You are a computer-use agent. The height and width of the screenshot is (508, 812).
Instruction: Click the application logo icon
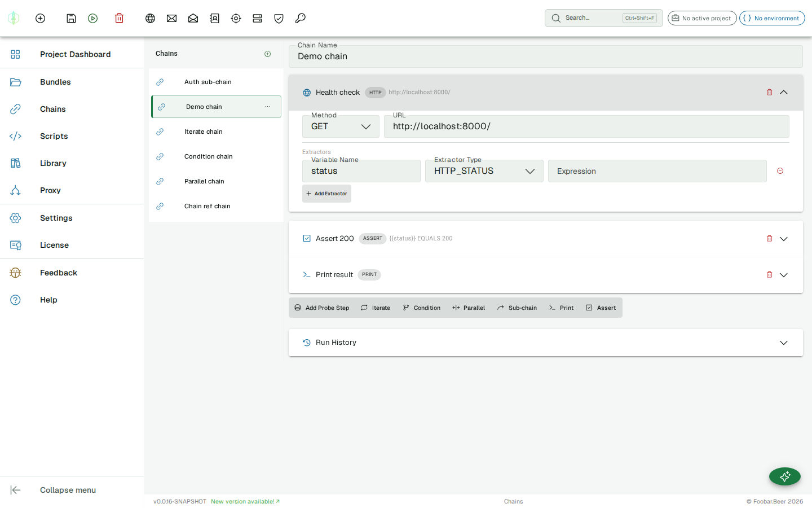pos(14,18)
